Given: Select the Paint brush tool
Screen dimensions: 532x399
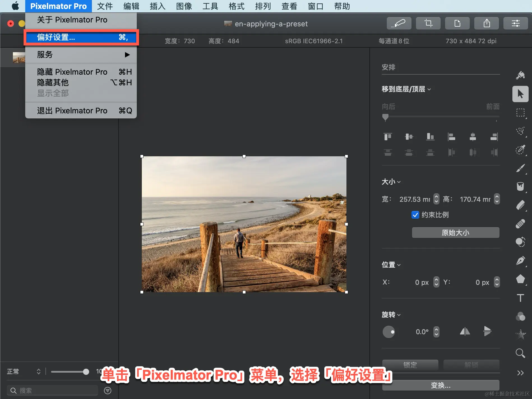Looking at the screenshot, I should pyautogui.click(x=520, y=168).
